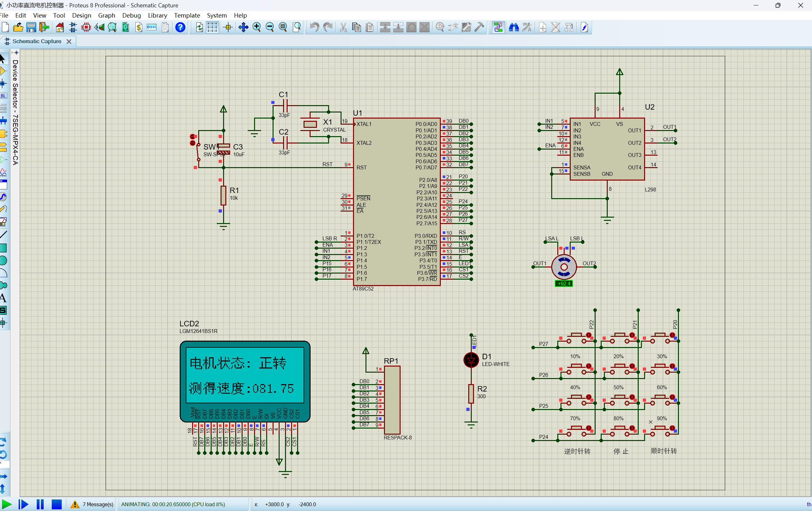Click the Source Code 0101 icon
Viewport: 812px width, 511px height.
click(x=151, y=27)
